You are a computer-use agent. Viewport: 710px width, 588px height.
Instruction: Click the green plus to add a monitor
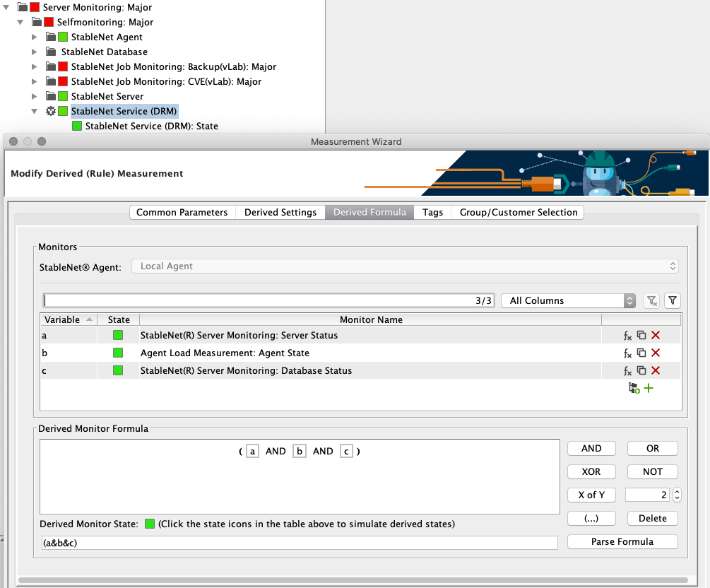pos(649,388)
